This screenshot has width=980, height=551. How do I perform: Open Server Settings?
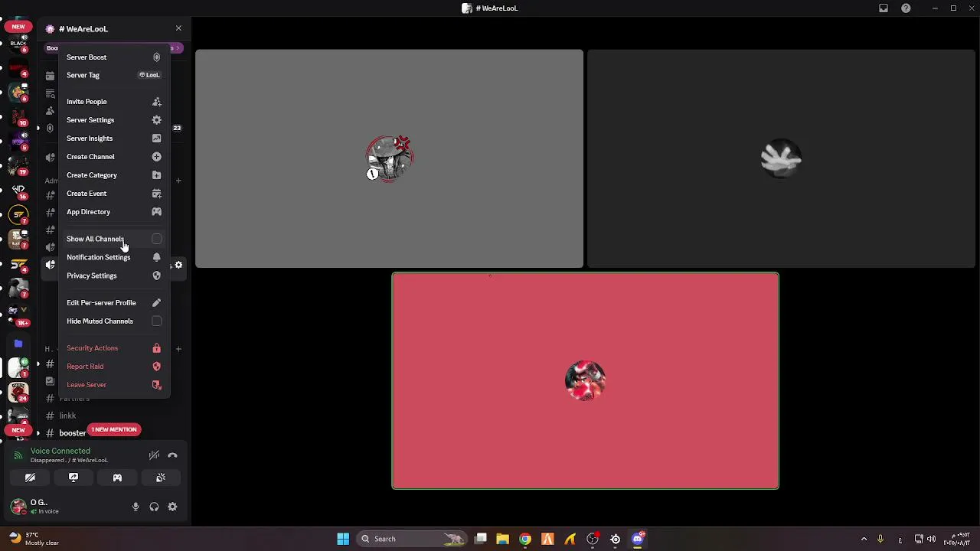[x=113, y=120]
